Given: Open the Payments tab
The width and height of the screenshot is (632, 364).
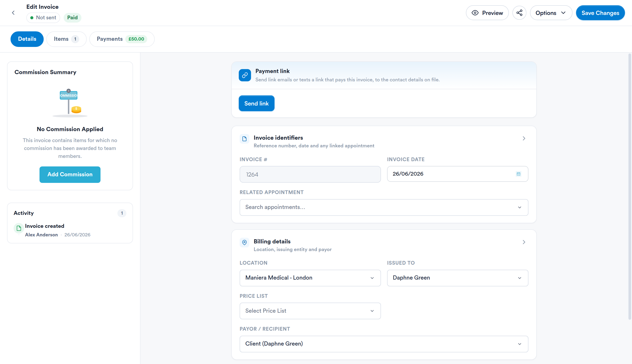Looking at the screenshot, I should pos(122,39).
